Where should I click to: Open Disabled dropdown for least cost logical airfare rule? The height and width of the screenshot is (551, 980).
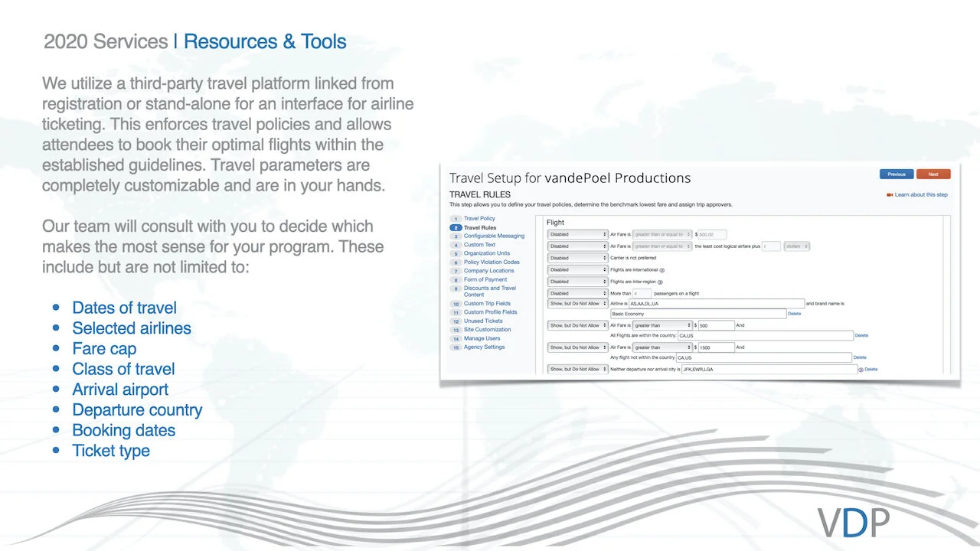coord(578,246)
